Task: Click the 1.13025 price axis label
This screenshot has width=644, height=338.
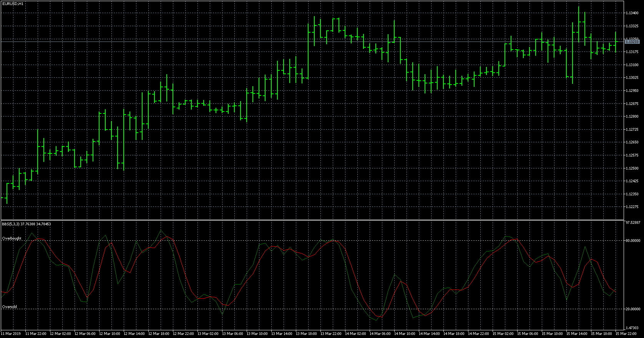Action: point(632,78)
